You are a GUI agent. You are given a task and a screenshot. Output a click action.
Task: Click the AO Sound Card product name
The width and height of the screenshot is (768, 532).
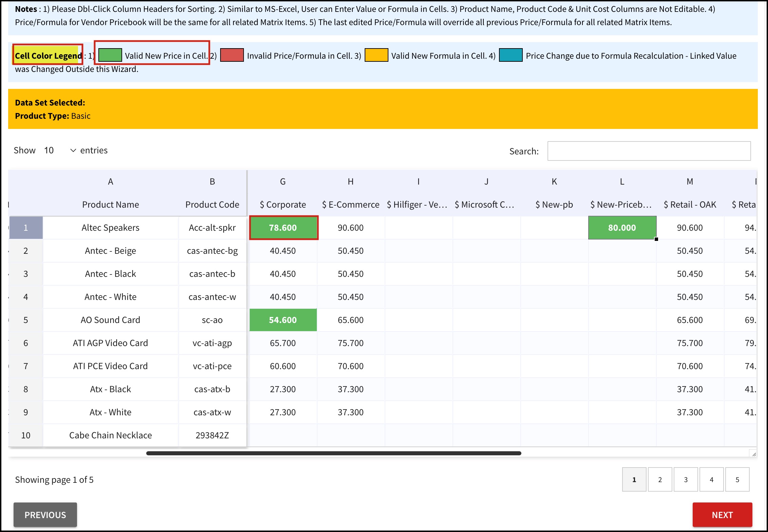[111, 320]
